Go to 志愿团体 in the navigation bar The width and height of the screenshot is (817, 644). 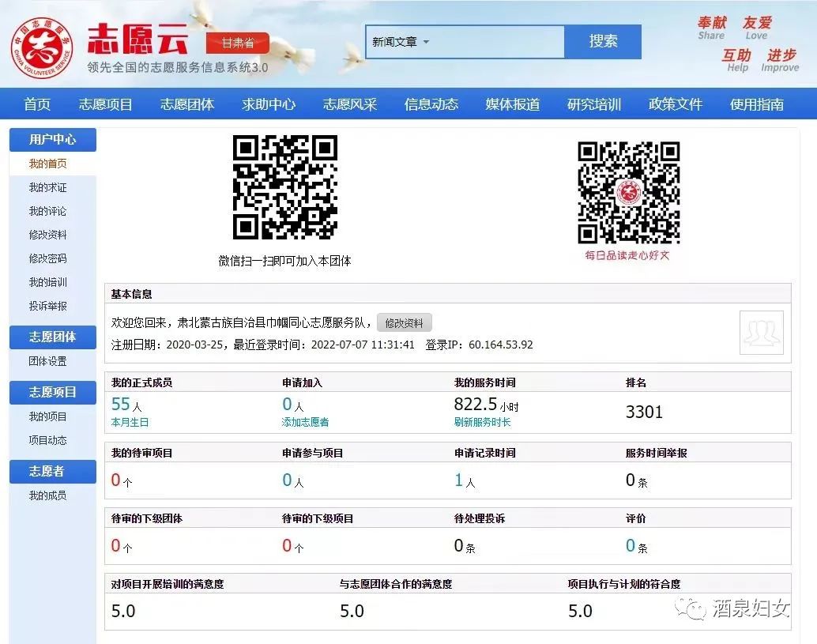[187, 104]
